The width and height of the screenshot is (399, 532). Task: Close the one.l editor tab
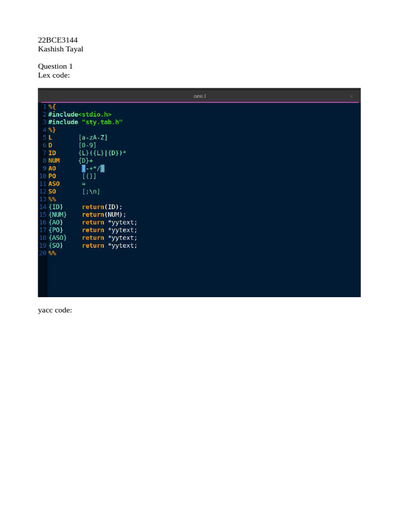click(x=351, y=96)
